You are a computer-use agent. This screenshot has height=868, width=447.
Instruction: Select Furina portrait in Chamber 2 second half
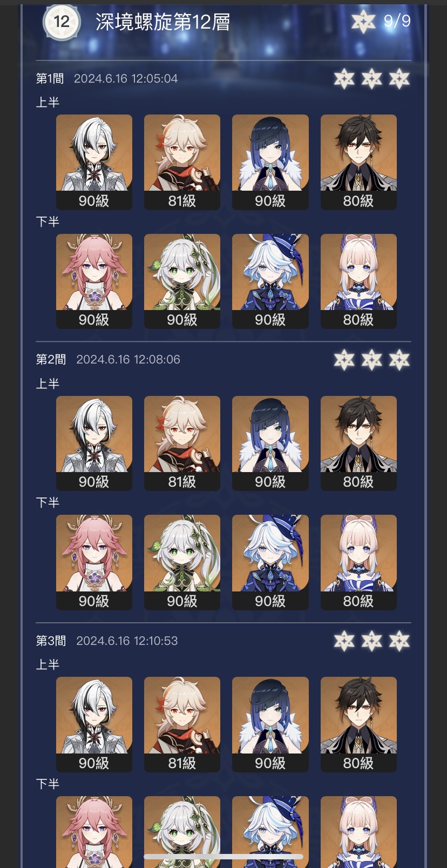pos(270,562)
